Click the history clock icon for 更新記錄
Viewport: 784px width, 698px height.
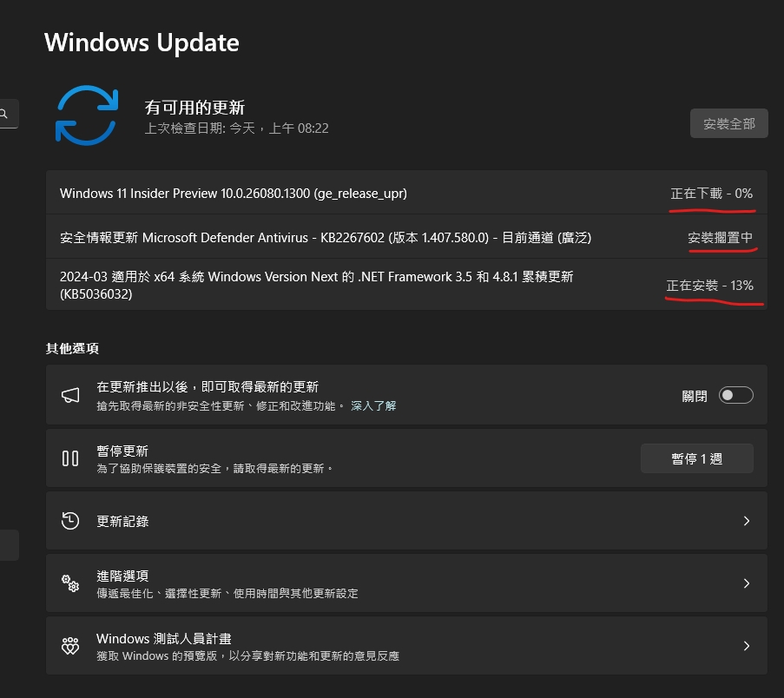click(70, 521)
